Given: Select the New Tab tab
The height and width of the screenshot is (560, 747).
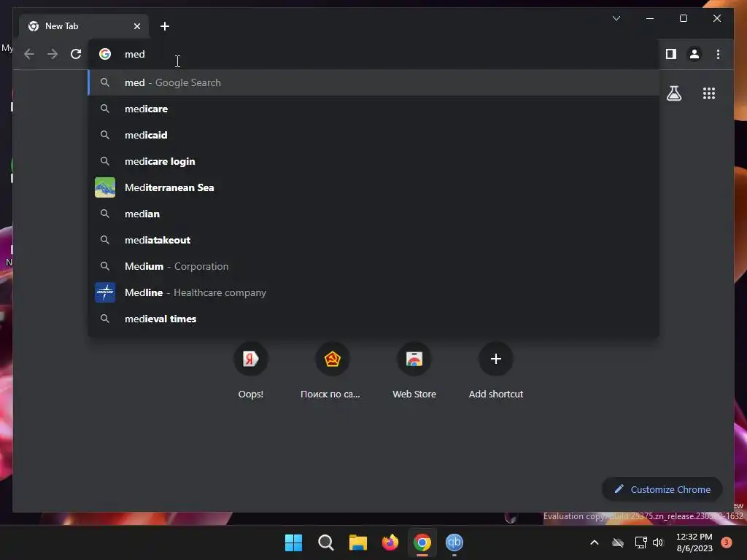Looking at the screenshot, I should tap(84, 26).
